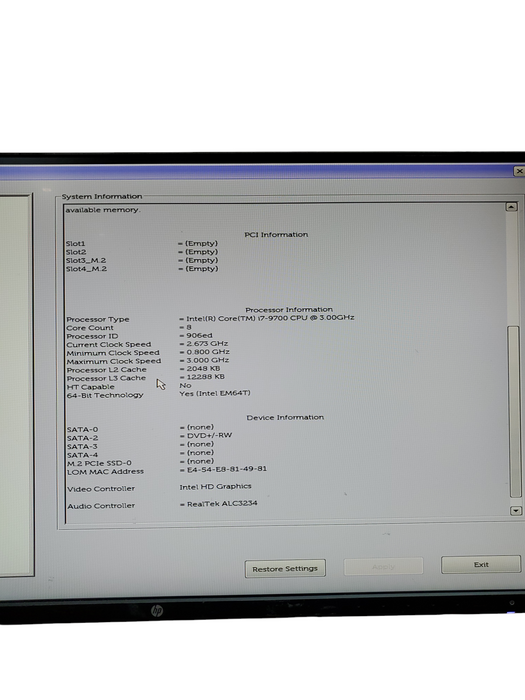Click the Slot2 label

pyautogui.click(x=76, y=252)
